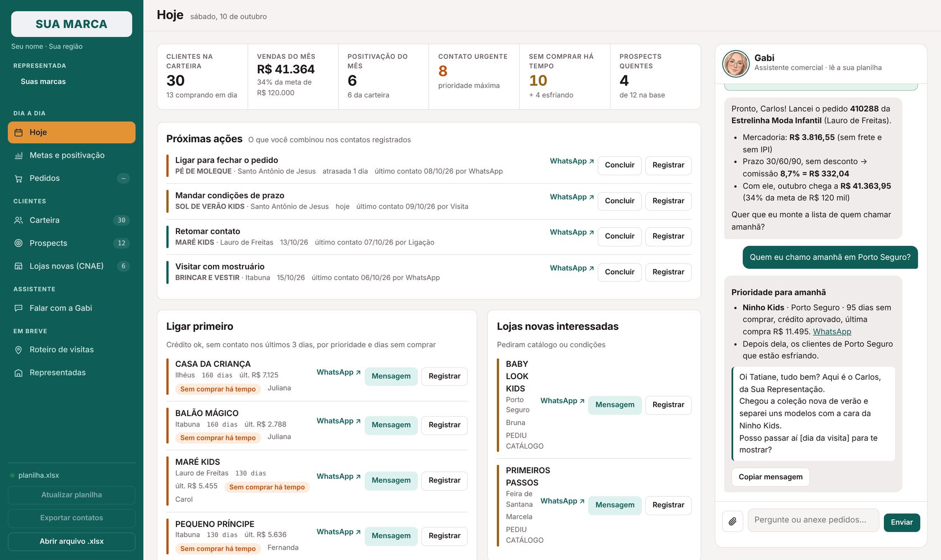This screenshot has width=941, height=560.
Task: Click Mensagem button for BALÃO MÁGICO
Action: click(x=391, y=425)
